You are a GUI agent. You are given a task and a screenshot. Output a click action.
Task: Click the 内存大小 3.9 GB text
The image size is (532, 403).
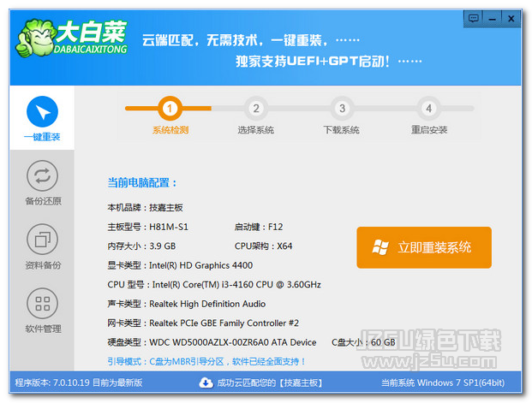141,246
